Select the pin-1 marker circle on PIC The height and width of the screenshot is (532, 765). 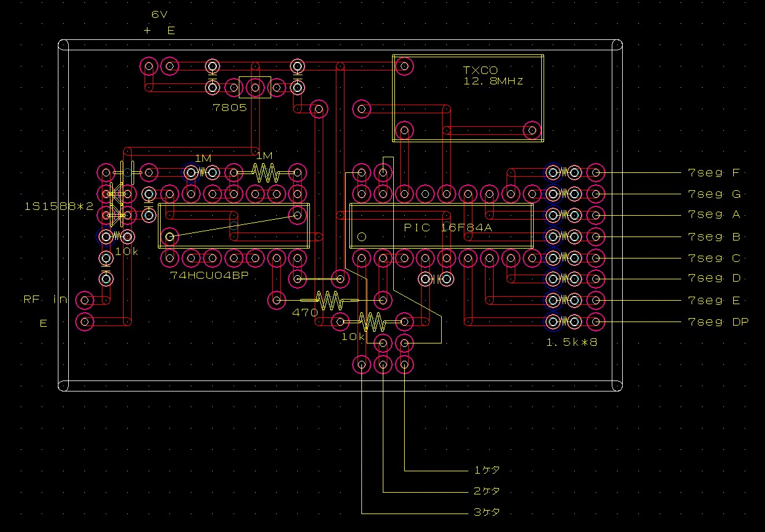tap(362, 237)
